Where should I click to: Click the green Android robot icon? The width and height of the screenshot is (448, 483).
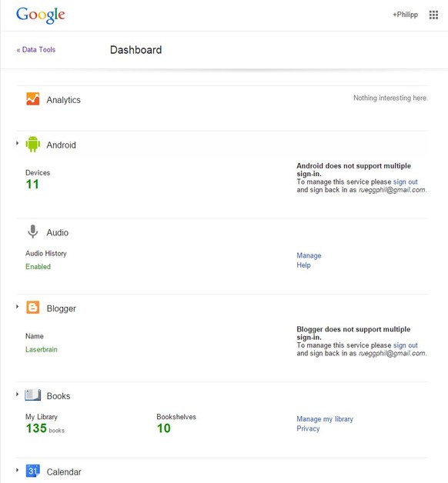32,144
